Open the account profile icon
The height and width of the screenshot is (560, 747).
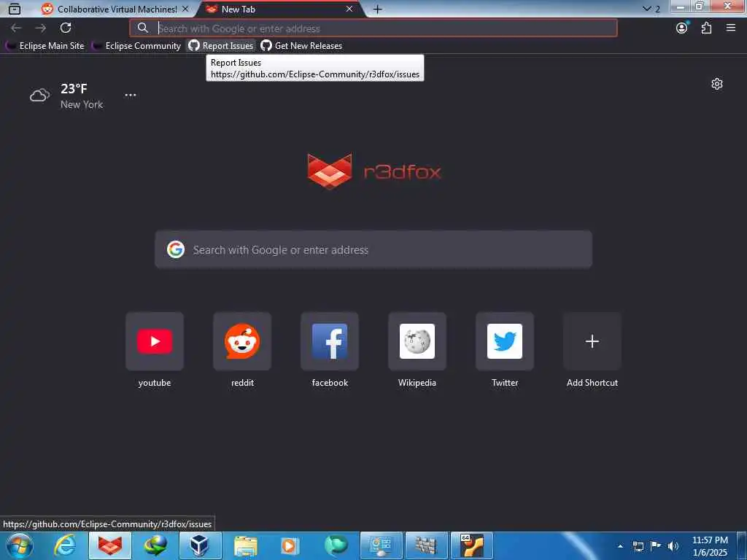coord(682,28)
